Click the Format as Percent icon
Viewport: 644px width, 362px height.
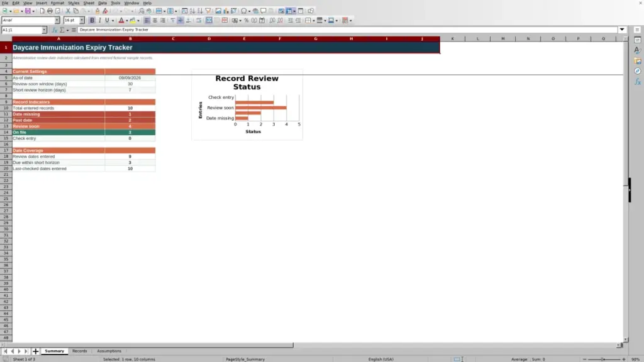coord(247,21)
